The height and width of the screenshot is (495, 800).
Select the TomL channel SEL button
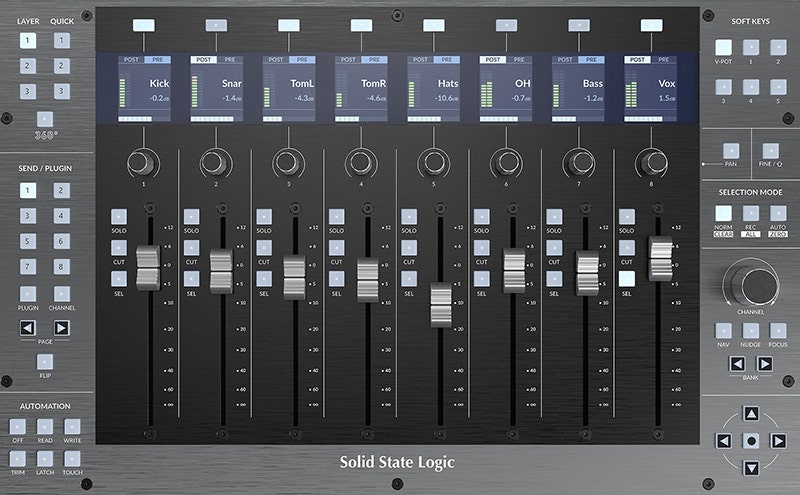264,279
